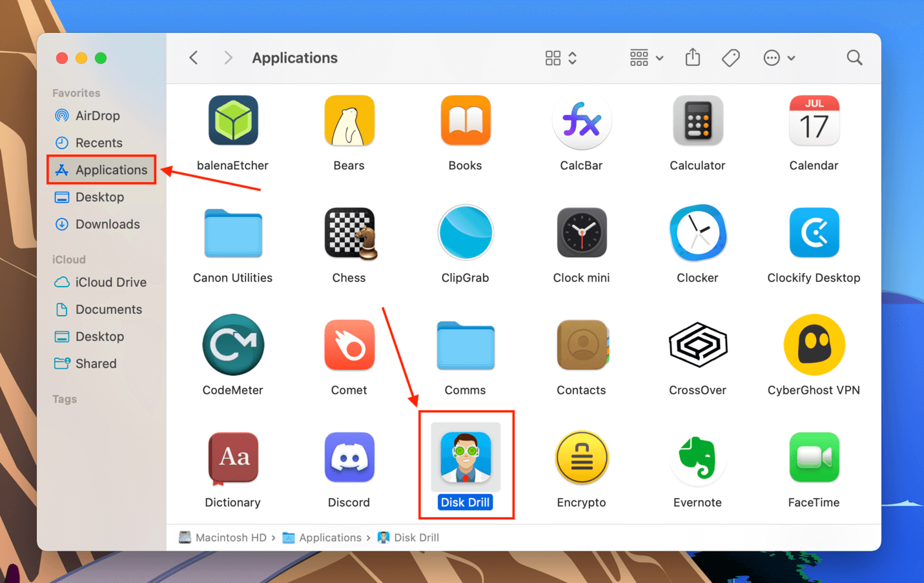Select the CyberGhost VPN app icon
924x583 pixels.
[x=814, y=345]
